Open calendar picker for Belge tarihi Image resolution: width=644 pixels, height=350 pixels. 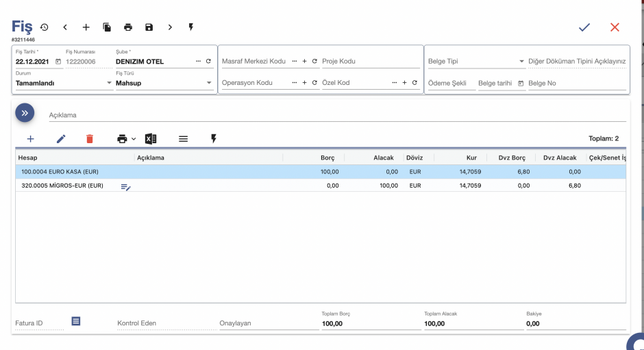point(521,83)
